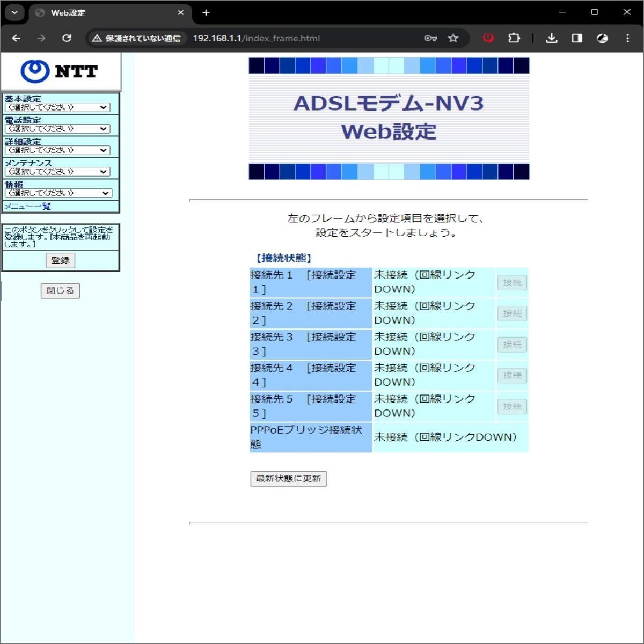The height and width of the screenshot is (644, 644).
Task: Open Chrome three-dot menu
Action: [x=627, y=38]
